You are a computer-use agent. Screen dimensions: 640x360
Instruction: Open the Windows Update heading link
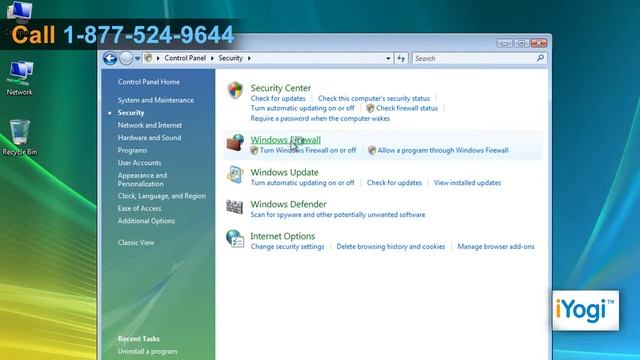pyautogui.click(x=284, y=172)
